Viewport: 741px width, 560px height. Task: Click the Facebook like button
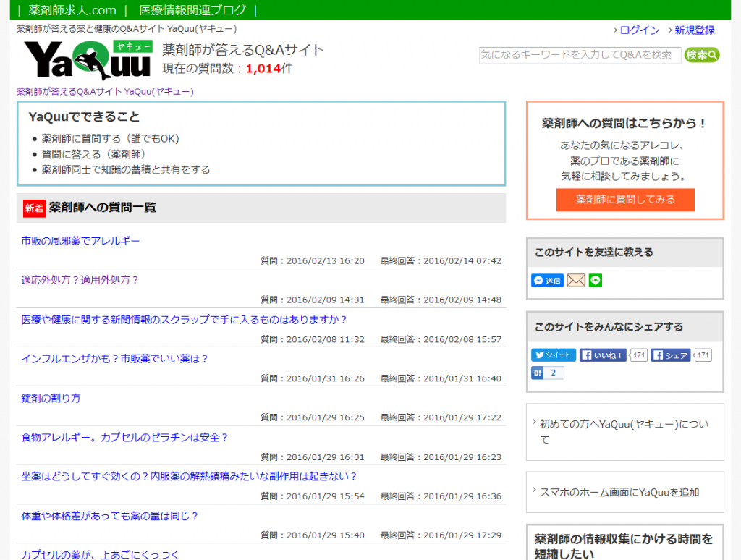(x=603, y=355)
